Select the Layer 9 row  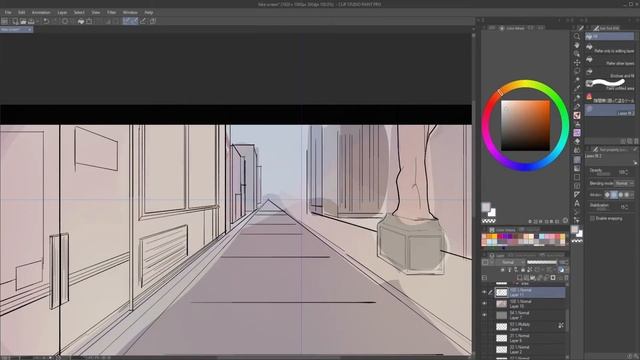click(x=530, y=338)
